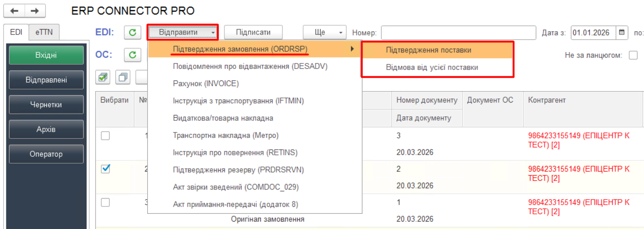Viewport: 644px width, 229px height.
Task: Click the OC refresh icon
Action: pos(132,55)
